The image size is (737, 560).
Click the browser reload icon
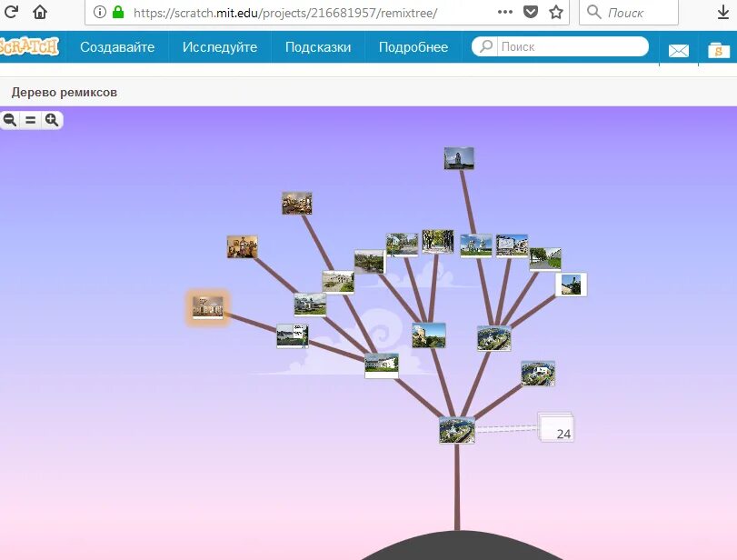coord(10,11)
